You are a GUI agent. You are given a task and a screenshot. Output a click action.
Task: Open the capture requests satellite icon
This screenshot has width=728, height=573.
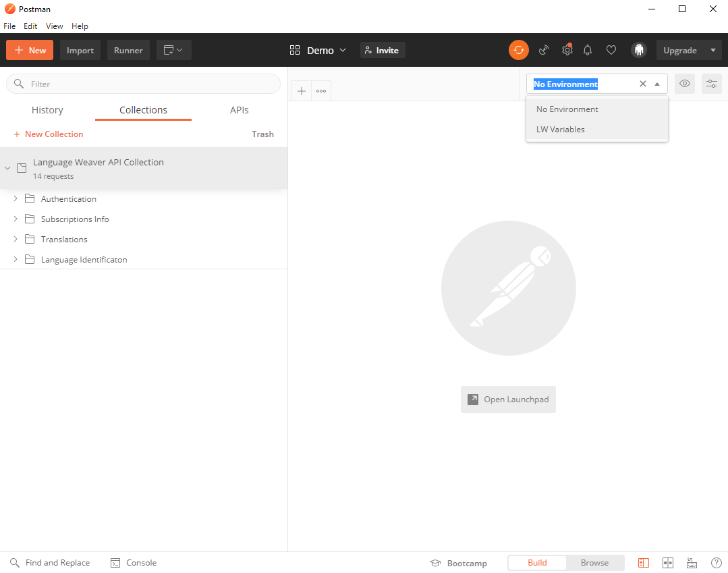pos(544,50)
